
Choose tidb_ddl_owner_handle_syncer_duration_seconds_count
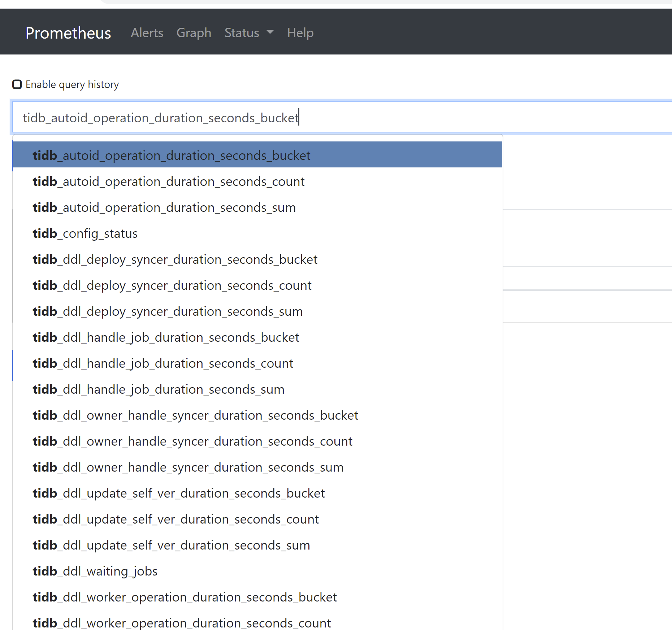click(257, 441)
